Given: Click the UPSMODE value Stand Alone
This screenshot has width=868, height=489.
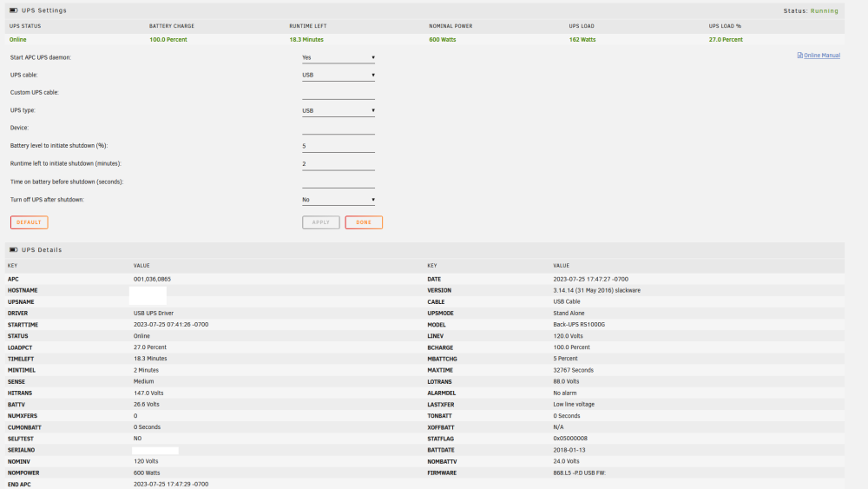Looking at the screenshot, I should tap(569, 314).
